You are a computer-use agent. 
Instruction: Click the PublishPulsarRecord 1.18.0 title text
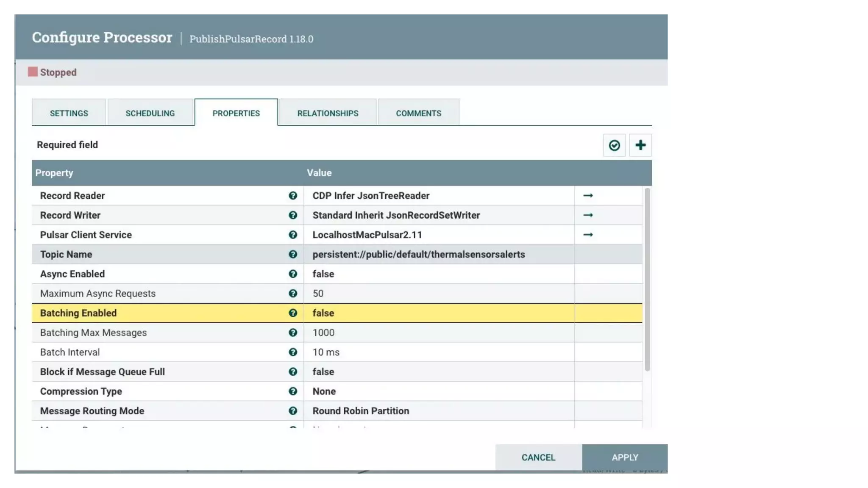251,39
